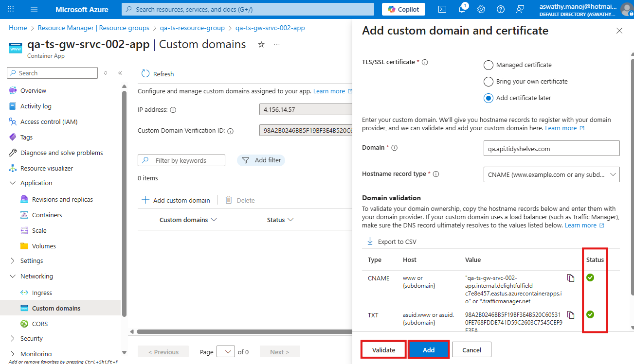This screenshot has width=634, height=364.
Task: Go to Home breadcrumb link
Action: pos(18,28)
